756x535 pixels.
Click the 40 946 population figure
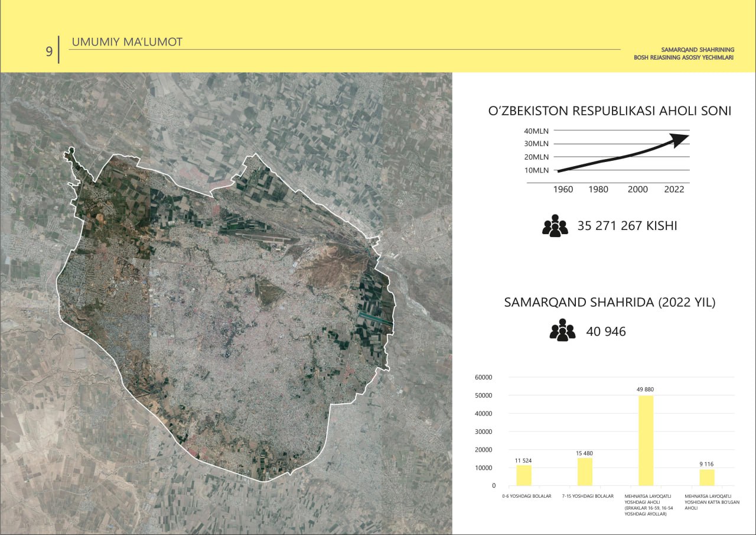tap(605, 332)
